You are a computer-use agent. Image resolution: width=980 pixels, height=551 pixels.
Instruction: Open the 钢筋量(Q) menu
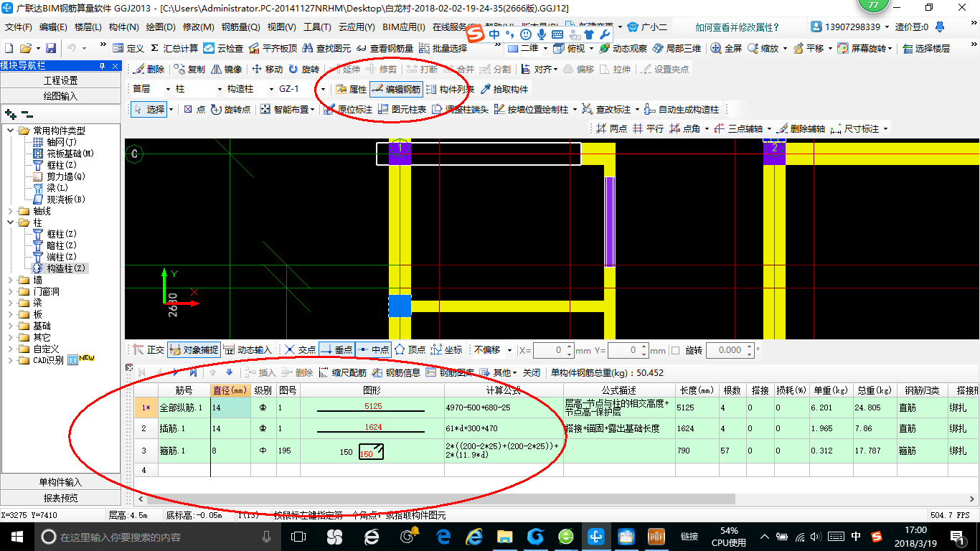click(x=240, y=27)
